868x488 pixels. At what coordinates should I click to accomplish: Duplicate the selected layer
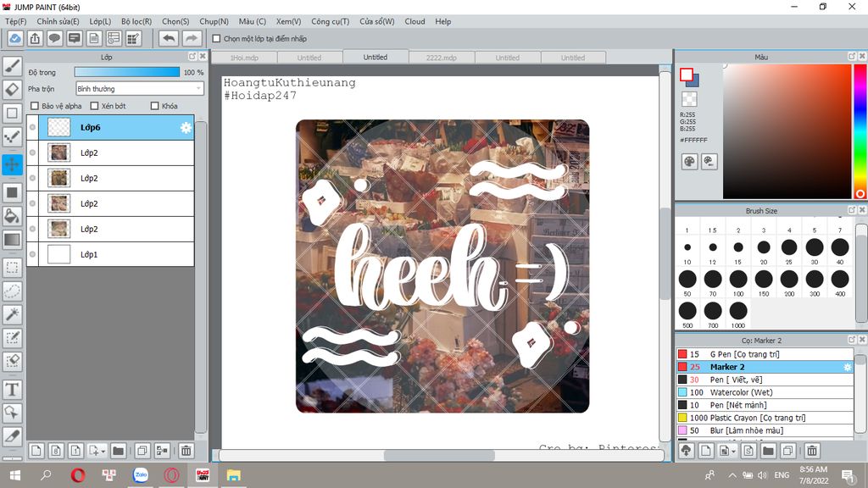coord(142,451)
